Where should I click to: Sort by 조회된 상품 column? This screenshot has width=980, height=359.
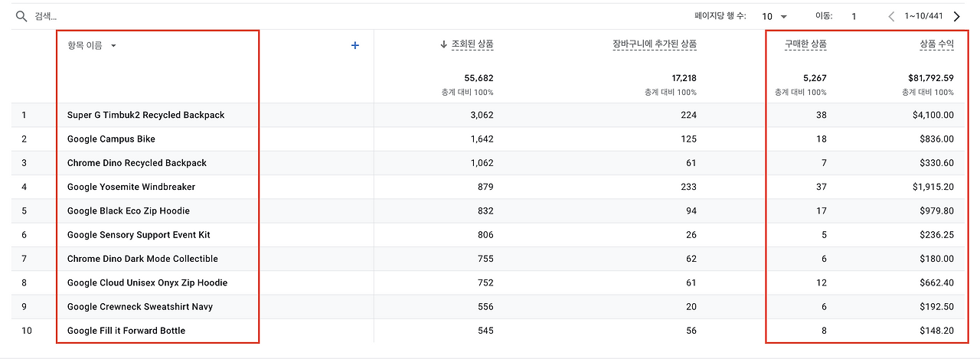click(472, 45)
